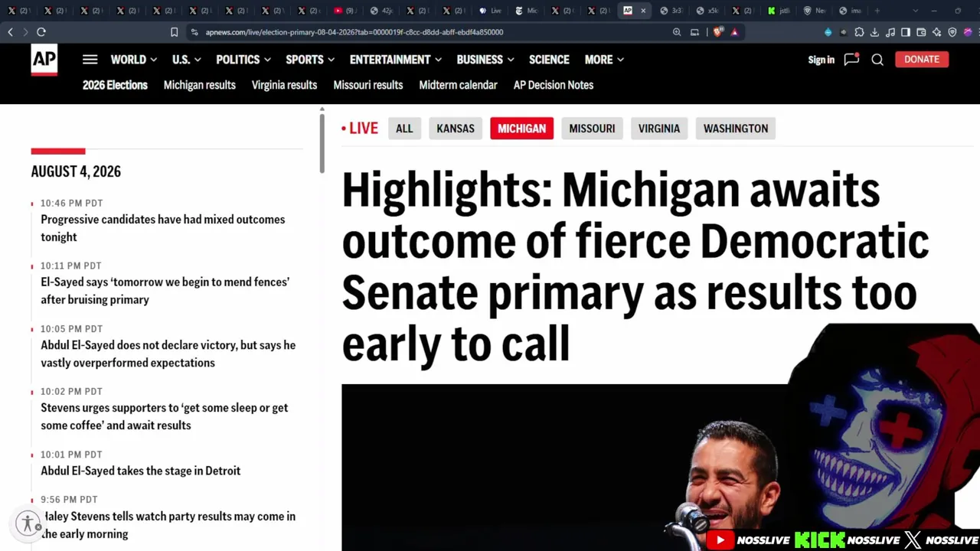Expand the BUSINESS menu
This screenshot has height=551, width=980.
click(485, 60)
